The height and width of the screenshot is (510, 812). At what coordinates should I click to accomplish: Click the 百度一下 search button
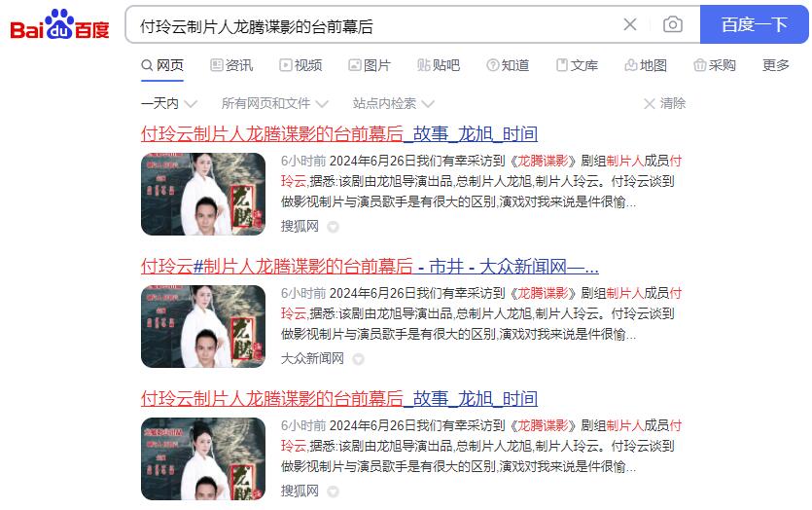[754, 24]
